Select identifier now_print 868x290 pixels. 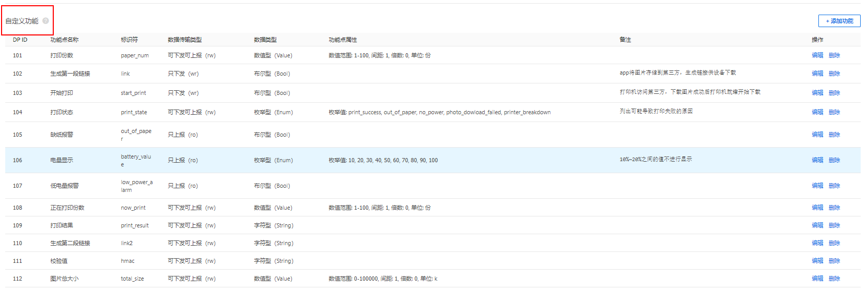tap(133, 208)
